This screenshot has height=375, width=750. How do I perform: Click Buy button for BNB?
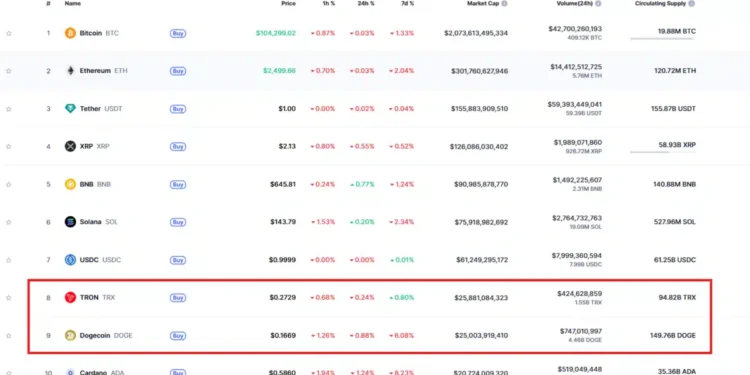[178, 184]
